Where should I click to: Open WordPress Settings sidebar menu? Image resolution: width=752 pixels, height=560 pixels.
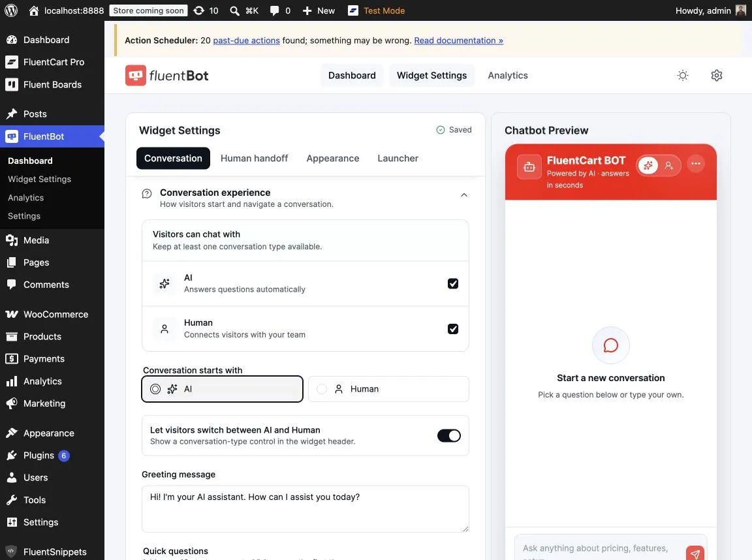40,522
